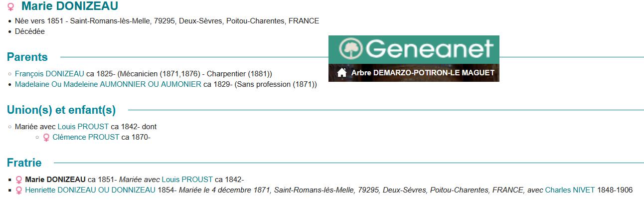Click the female icon beside Clémence PROUST
This screenshot has height=203, width=644.
click(x=46, y=137)
